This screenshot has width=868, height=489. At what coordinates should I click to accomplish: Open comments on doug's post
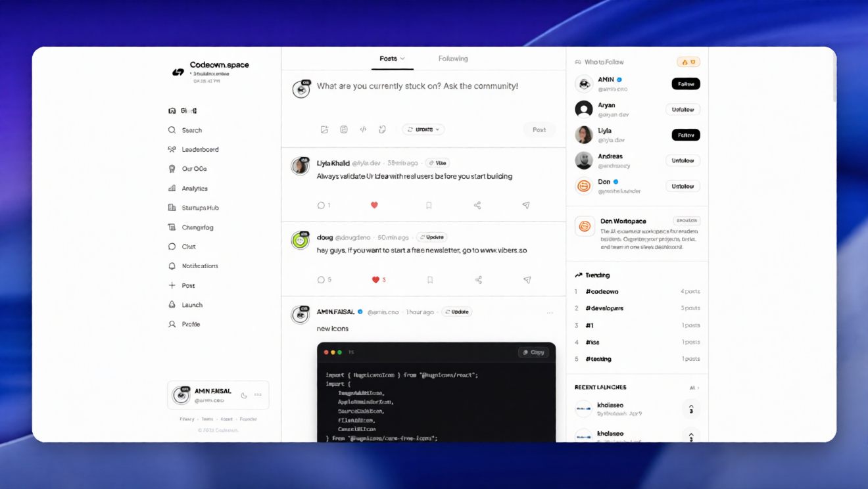[x=324, y=279]
